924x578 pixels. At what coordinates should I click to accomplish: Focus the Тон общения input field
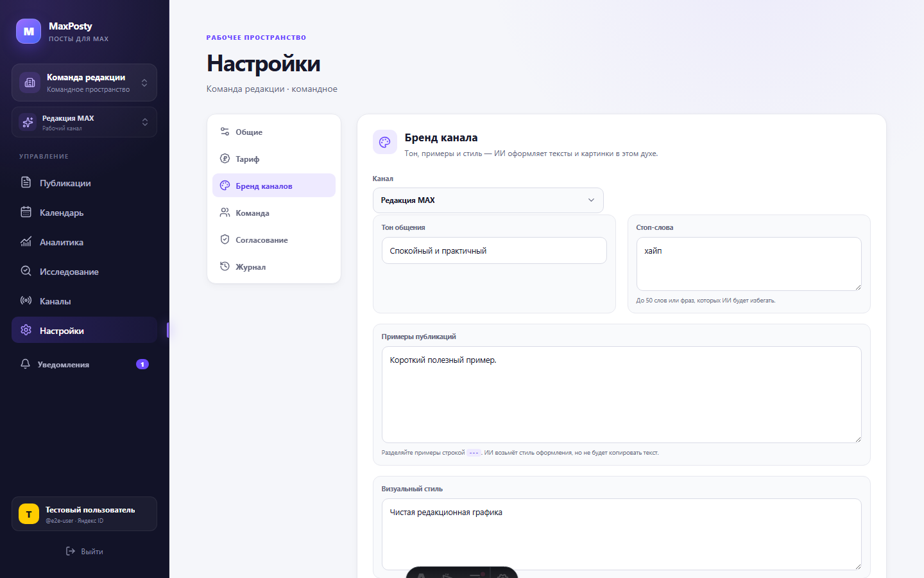click(x=494, y=250)
